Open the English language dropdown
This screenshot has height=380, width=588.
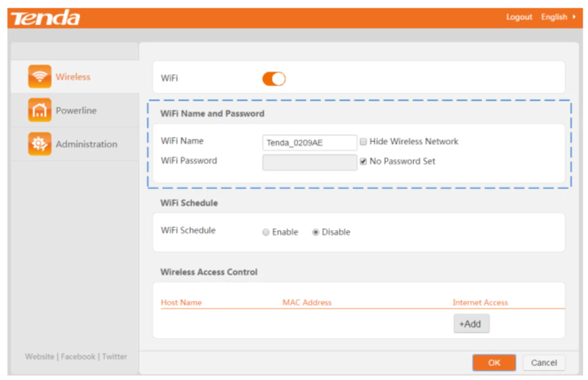(558, 17)
